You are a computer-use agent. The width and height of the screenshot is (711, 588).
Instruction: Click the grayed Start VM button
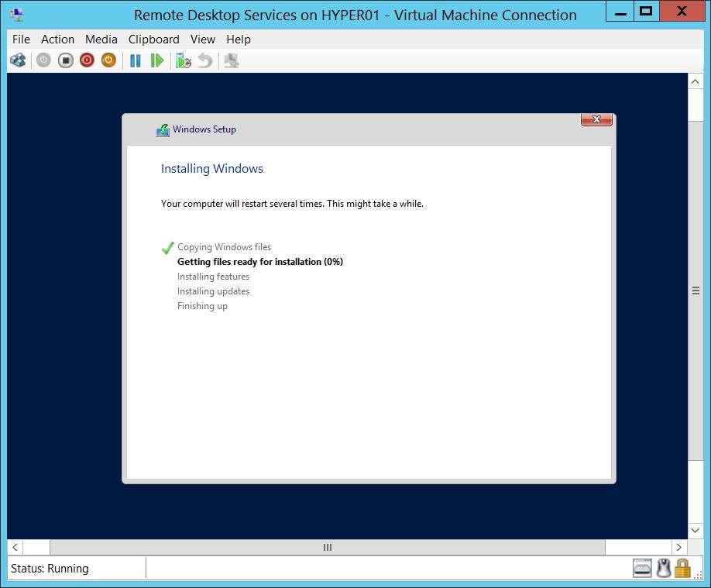43,60
